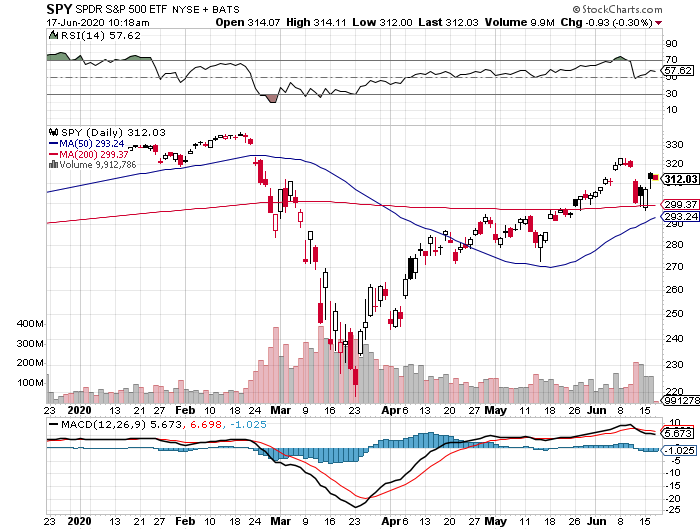Click the Open 314.07 value
Viewport: 700px width, 530px height.
coord(248,22)
